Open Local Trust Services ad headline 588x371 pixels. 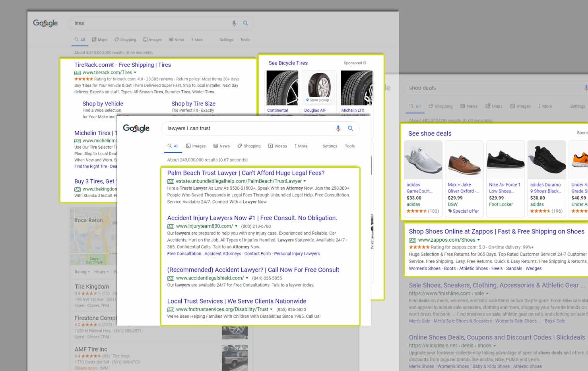pyautogui.click(x=237, y=301)
